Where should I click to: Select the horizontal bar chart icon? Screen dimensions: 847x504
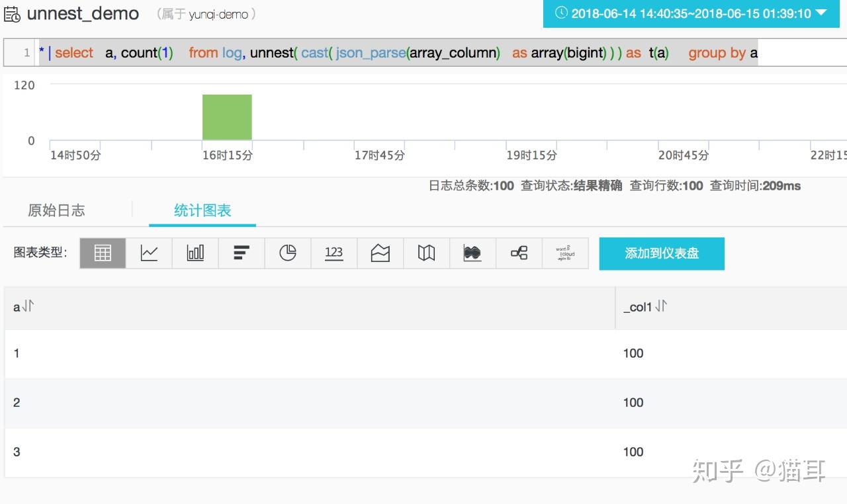coord(241,253)
